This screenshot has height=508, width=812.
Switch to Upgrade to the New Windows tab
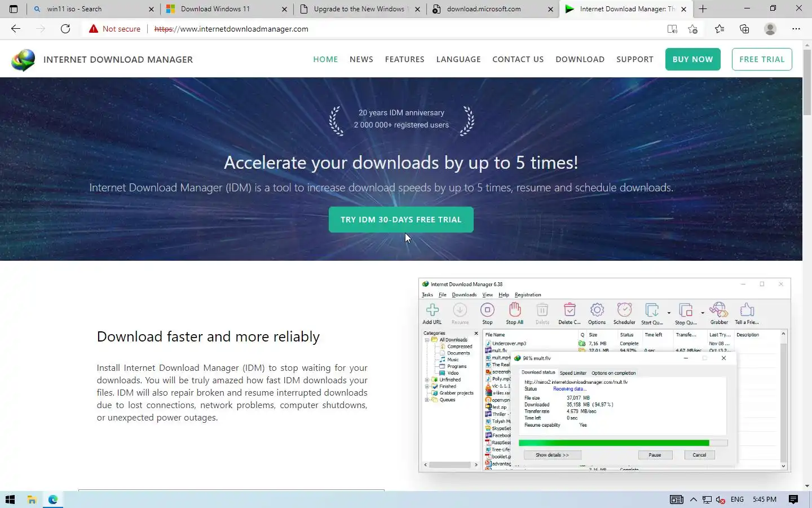pos(360,9)
